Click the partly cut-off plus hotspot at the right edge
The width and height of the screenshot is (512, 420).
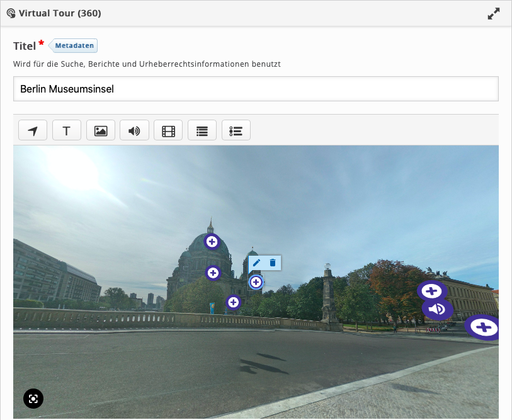[x=482, y=327]
